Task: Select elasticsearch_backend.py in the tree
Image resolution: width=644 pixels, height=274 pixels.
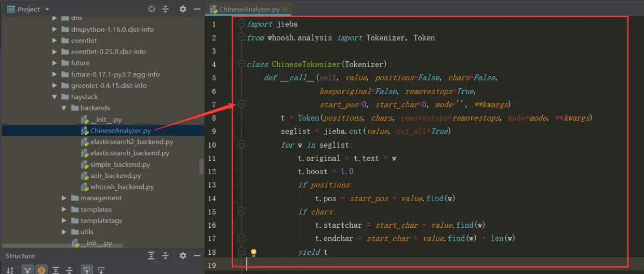Action: click(130, 153)
